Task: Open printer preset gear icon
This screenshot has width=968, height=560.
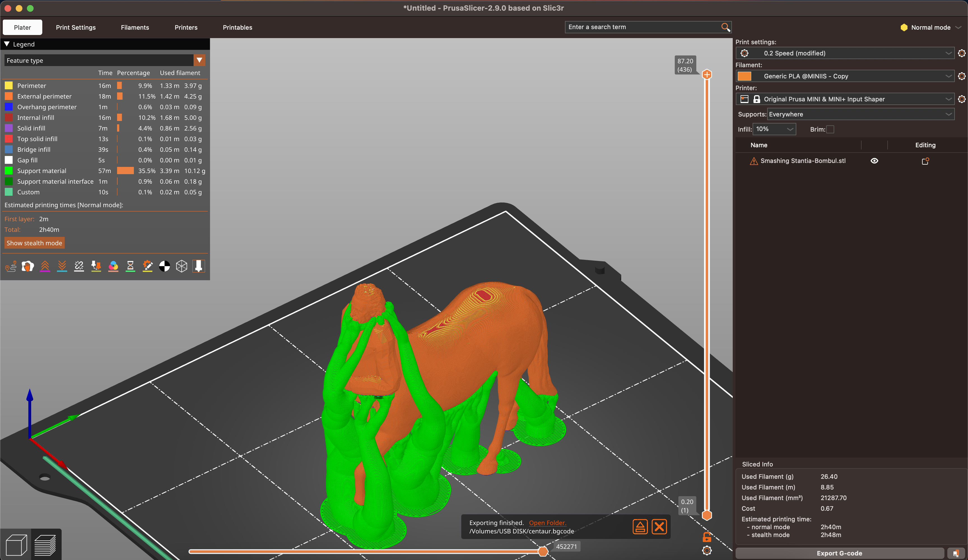Action: pyautogui.click(x=962, y=99)
